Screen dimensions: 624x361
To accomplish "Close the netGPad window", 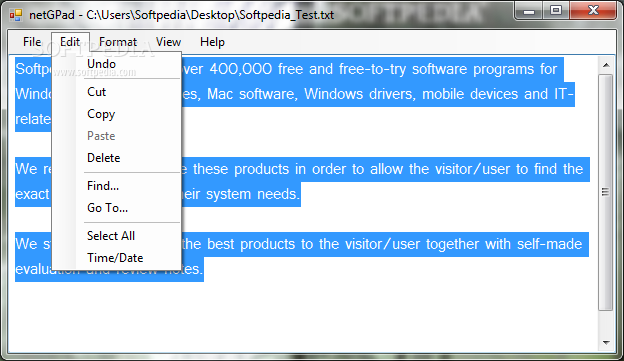I will point(593,11).
